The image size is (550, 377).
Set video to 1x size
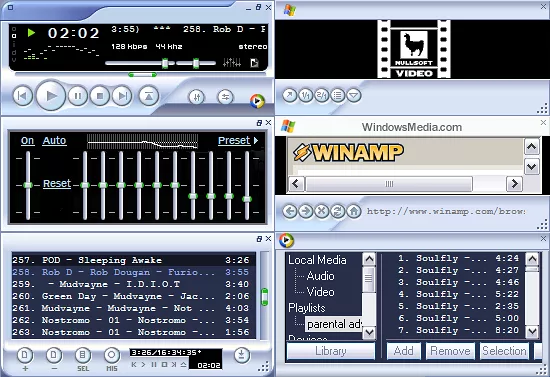pyautogui.click(x=306, y=95)
